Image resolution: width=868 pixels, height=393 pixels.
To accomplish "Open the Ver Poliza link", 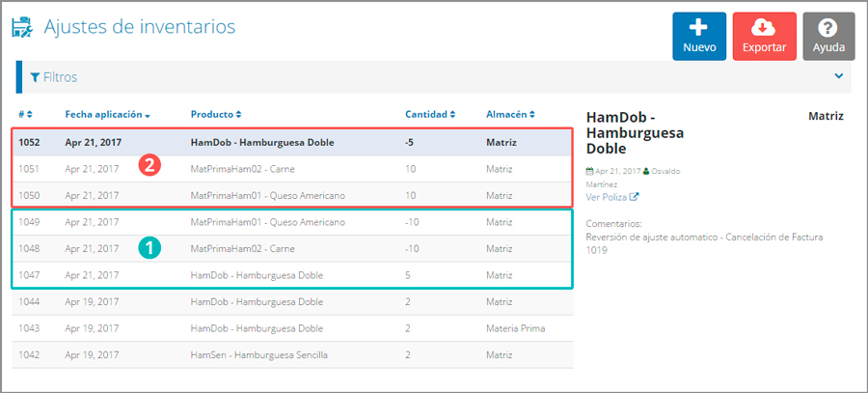I will 612,197.
